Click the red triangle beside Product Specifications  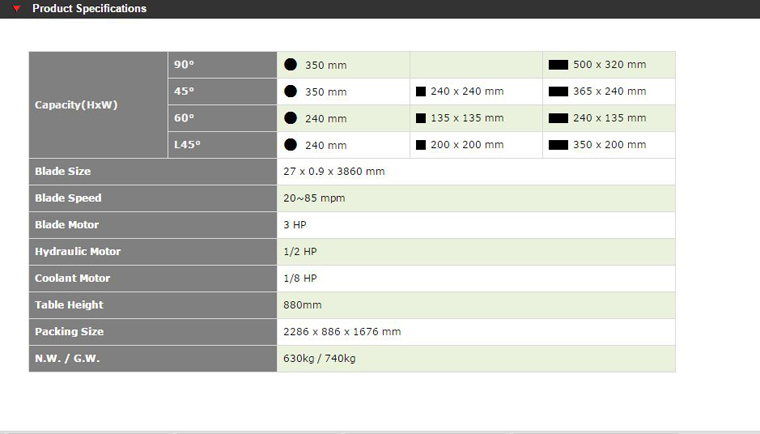(17, 9)
